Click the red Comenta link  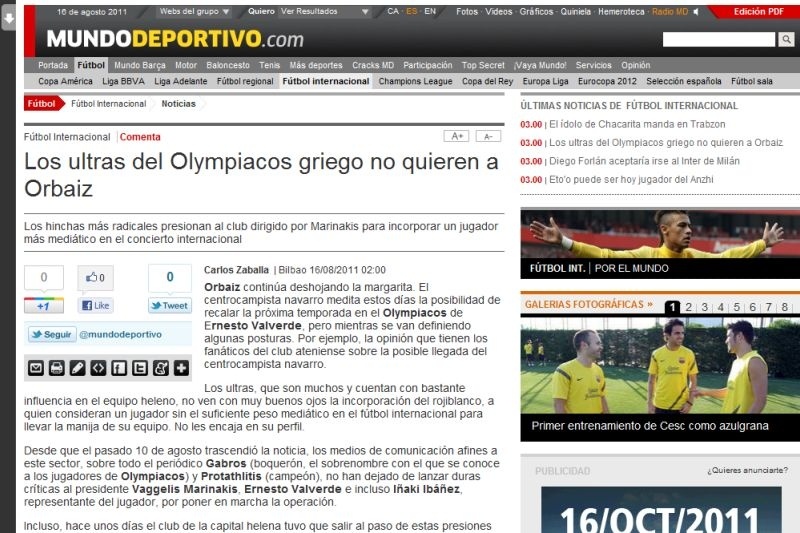point(140,137)
